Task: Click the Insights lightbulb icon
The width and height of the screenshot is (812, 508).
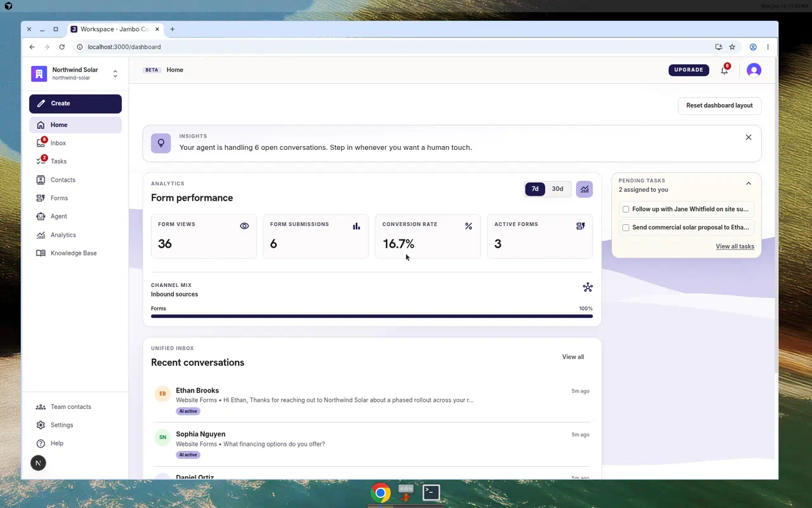Action: point(161,143)
